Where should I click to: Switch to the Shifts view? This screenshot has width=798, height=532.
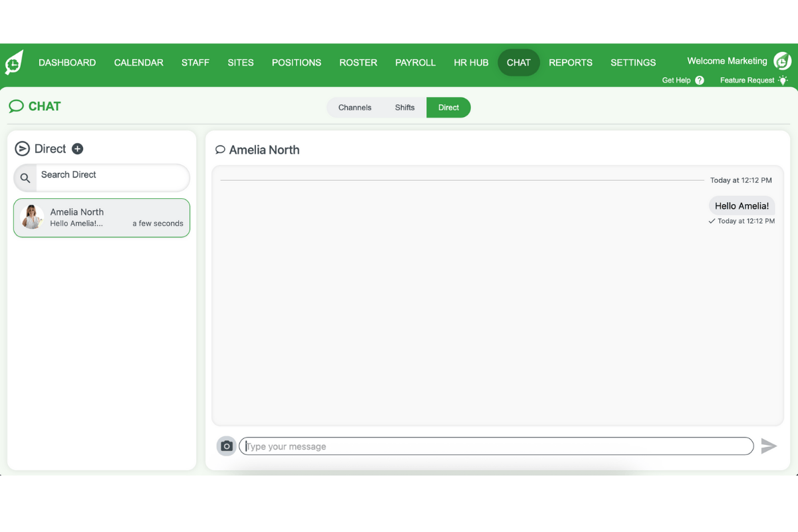pos(405,107)
